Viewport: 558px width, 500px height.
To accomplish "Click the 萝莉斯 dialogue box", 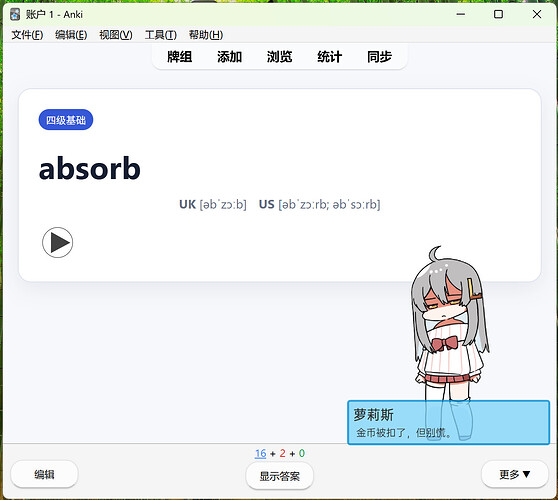I will coord(448,422).
